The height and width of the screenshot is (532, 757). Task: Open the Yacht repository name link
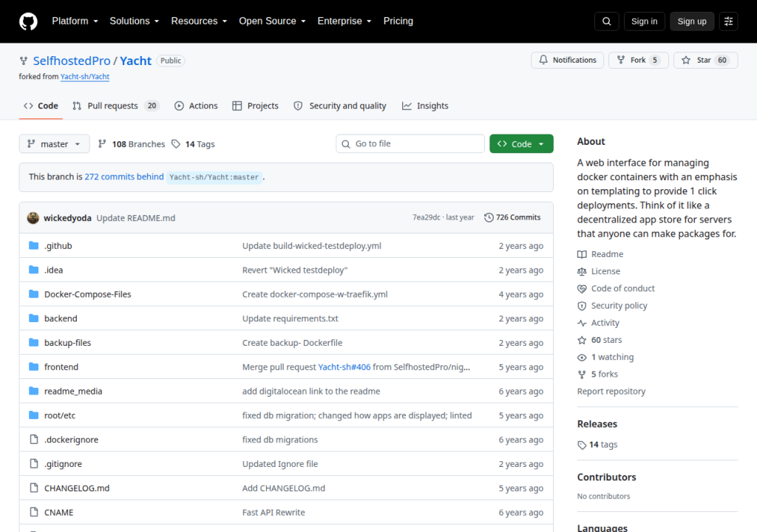[x=136, y=61]
